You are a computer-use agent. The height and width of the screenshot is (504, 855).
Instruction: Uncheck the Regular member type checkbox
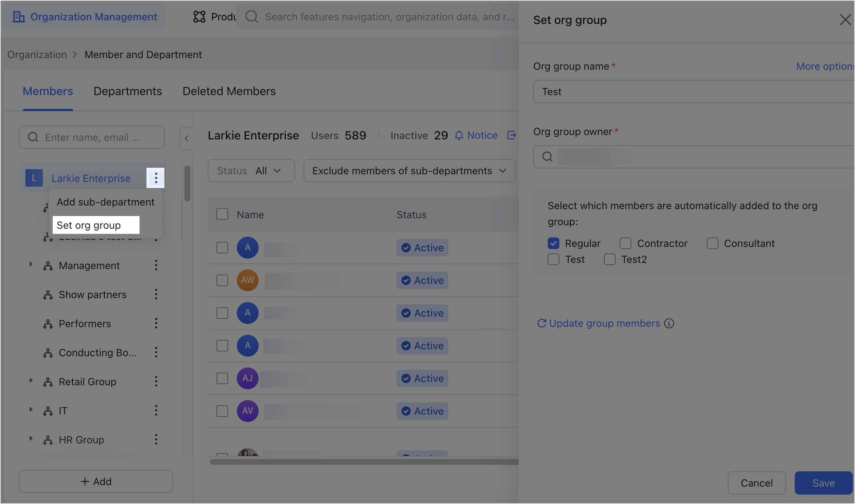pos(553,243)
